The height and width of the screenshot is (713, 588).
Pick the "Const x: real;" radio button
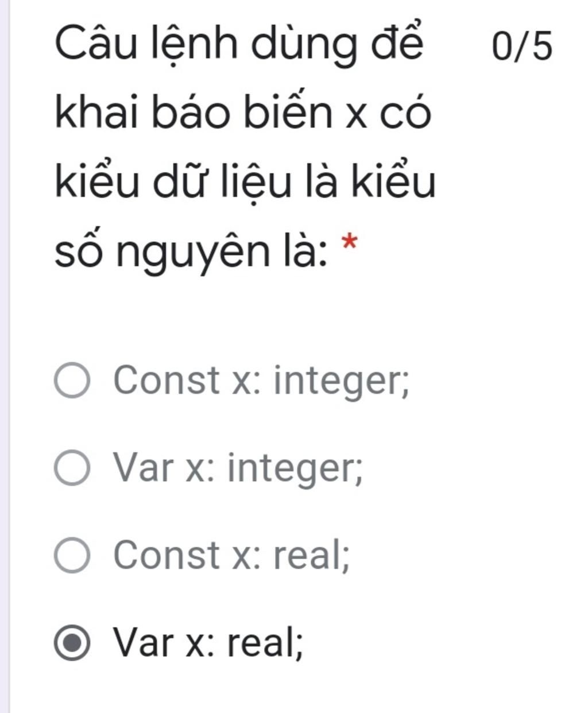(x=72, y=555)
